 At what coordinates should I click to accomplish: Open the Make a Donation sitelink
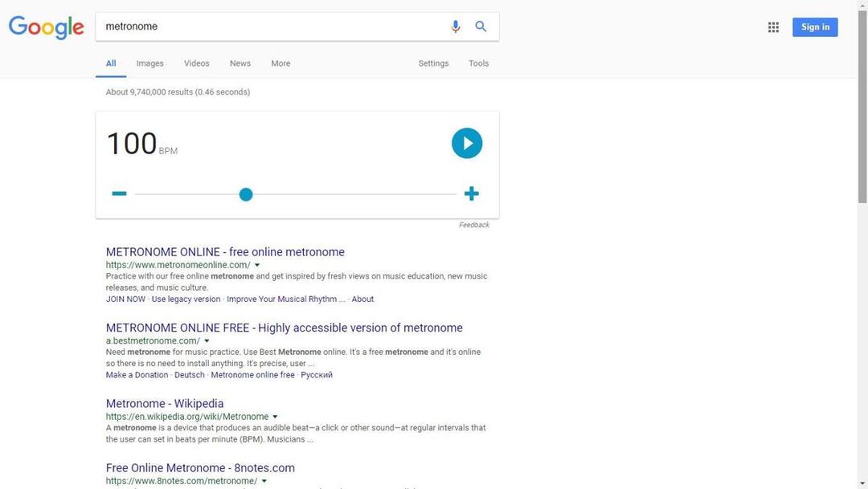(137, 374)
